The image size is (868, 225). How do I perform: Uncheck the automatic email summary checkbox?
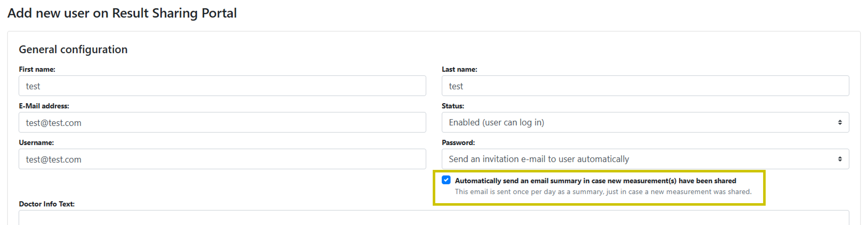446,180
